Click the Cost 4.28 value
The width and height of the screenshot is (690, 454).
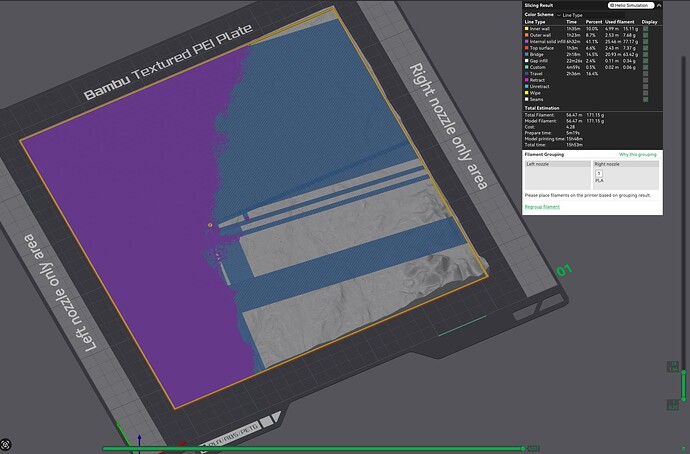[x=571, y=127]
